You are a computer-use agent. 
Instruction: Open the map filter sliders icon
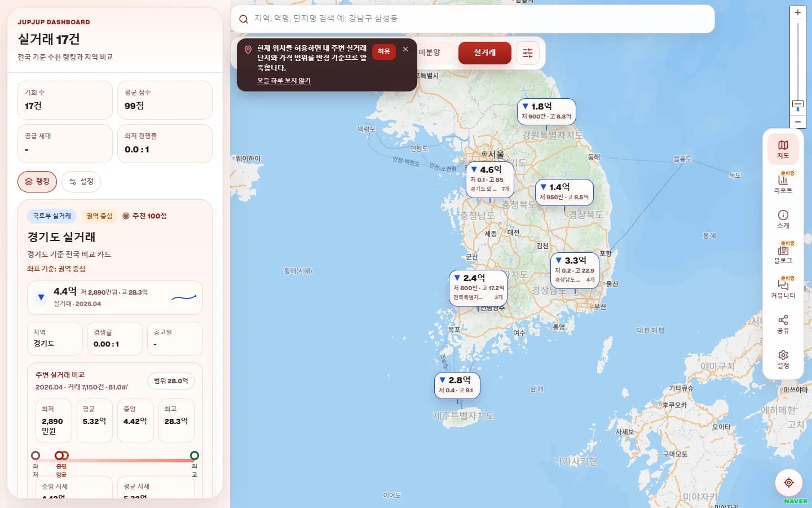[528, 53]
